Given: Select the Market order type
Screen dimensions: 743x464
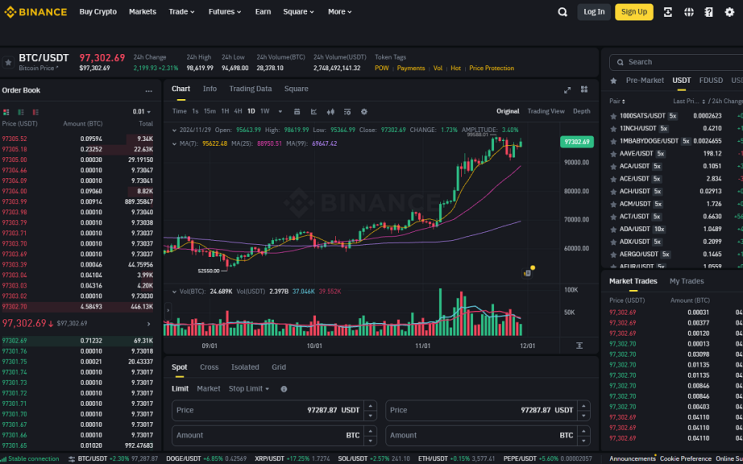Looking at the screenshot, I should click(208, 389).
